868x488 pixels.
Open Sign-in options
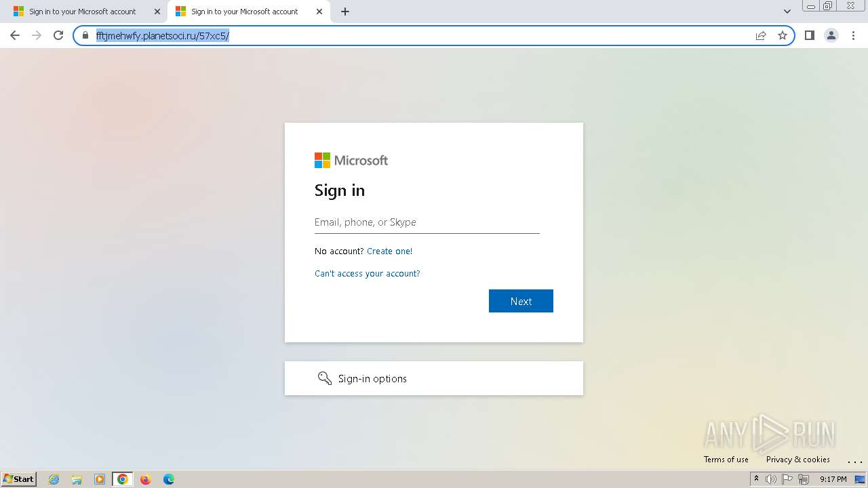tap(434, 378)
